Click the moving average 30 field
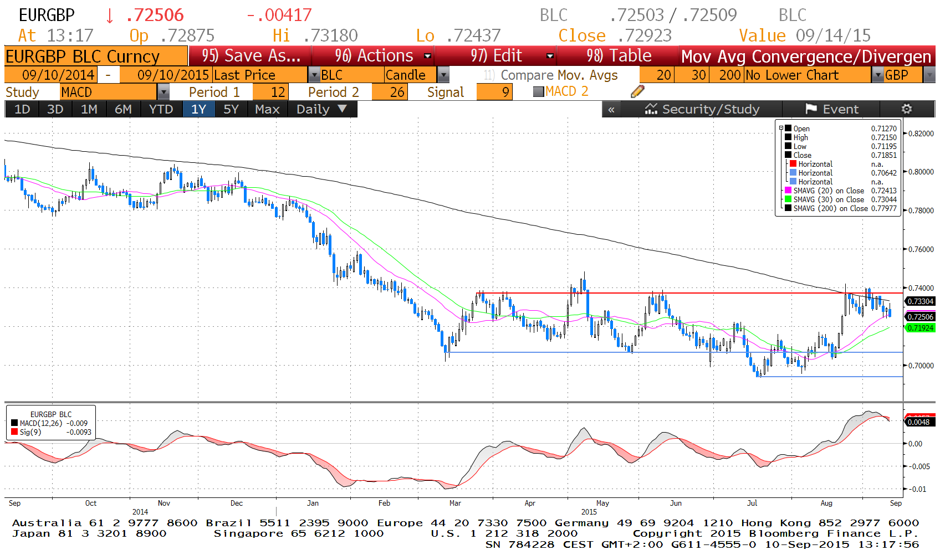The width and height of the screenshot is (940, 560). (x=691, y=75)
